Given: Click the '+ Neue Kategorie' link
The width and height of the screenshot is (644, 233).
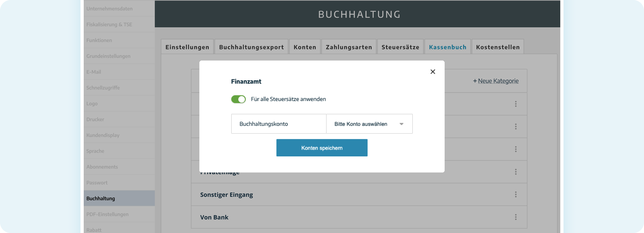Looking at the screenshot, I should pyautogui.click(x=496, y=81).
